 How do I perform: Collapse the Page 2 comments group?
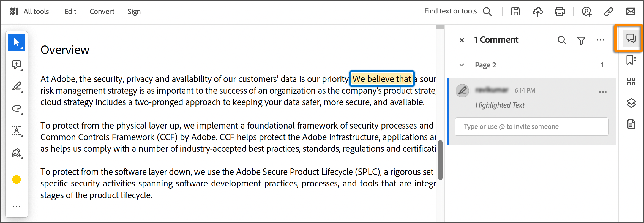click(x=462, y=65)
